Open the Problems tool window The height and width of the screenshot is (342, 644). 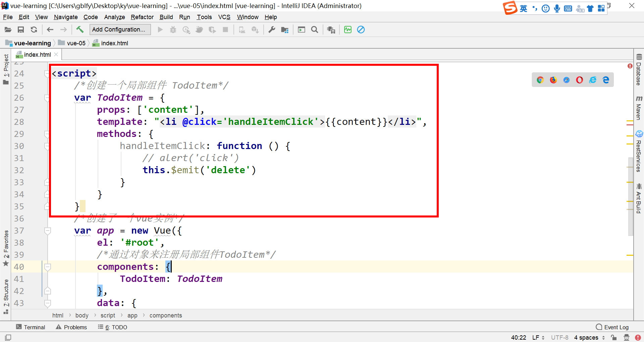[71, 327]
